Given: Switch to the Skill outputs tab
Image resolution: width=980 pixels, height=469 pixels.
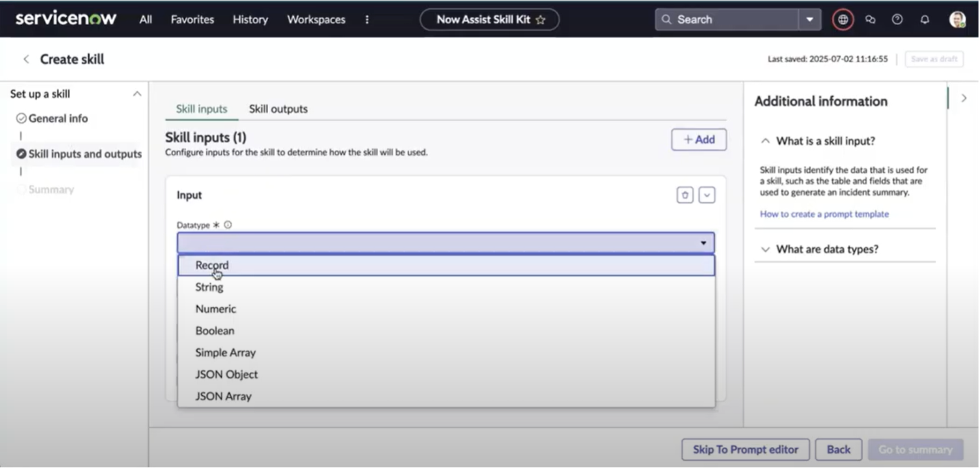Looking at the screenshot, I should pyautogui.click(x=278, y=109).
